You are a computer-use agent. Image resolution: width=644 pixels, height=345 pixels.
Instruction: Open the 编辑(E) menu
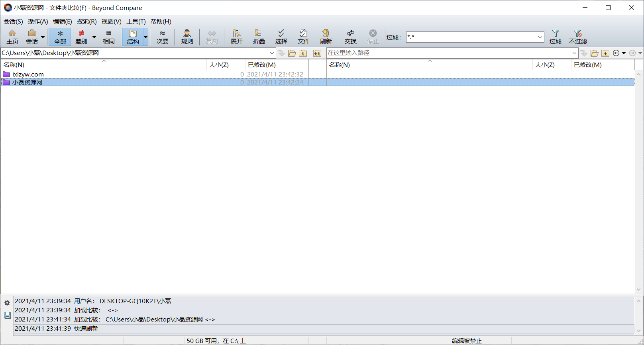tap(63, 22)
